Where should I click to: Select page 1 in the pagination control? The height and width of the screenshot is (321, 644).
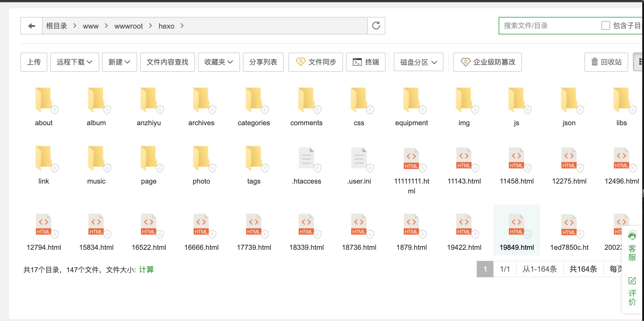pyautogui.click(x=485, y=269)
